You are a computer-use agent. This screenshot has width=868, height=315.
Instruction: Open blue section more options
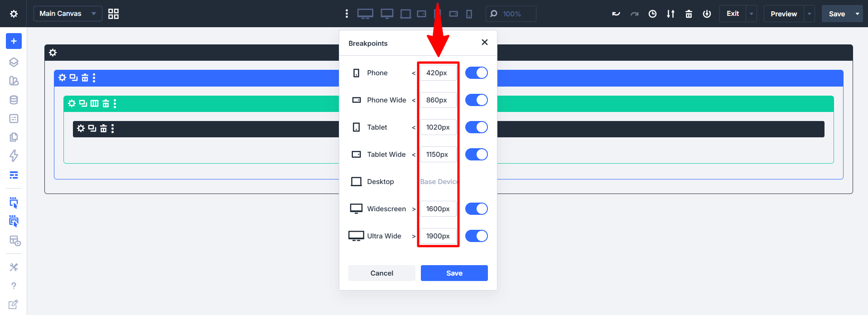(x=94, y=78)
